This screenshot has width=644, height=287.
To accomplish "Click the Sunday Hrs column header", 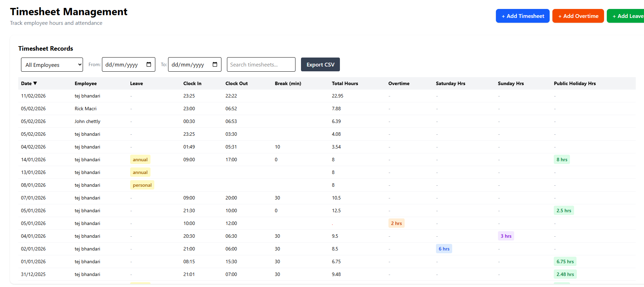I will [x=511, y=83].
